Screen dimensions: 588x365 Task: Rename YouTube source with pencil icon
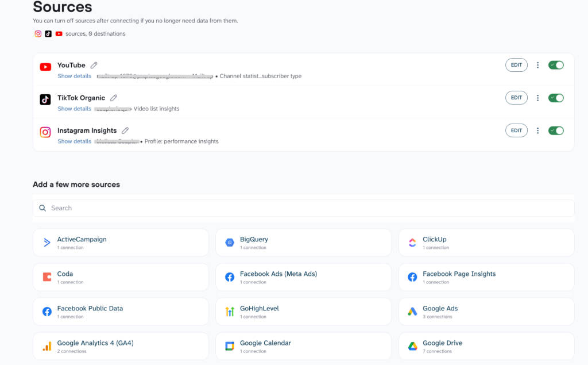(94, 66)
